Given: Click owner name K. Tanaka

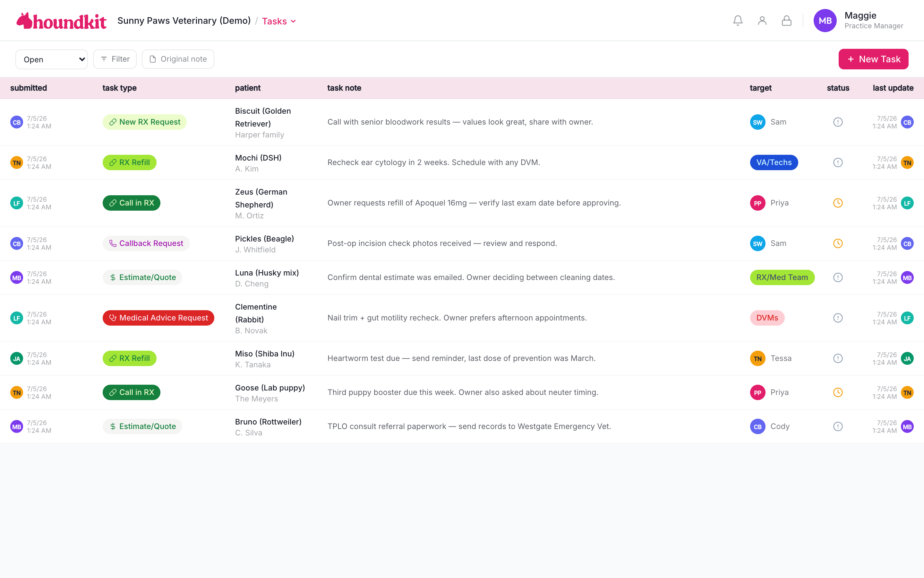Looking at the screenshot, I should click(x=253, y=365).
